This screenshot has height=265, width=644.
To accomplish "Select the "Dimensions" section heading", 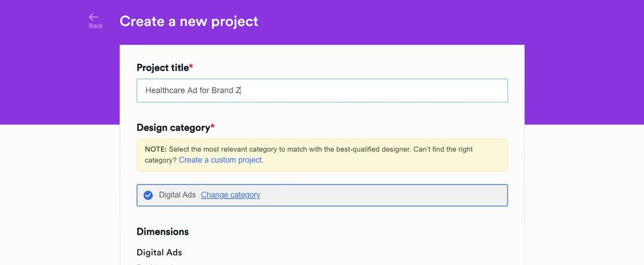I will pyautogui.click(x=163, y=231).
